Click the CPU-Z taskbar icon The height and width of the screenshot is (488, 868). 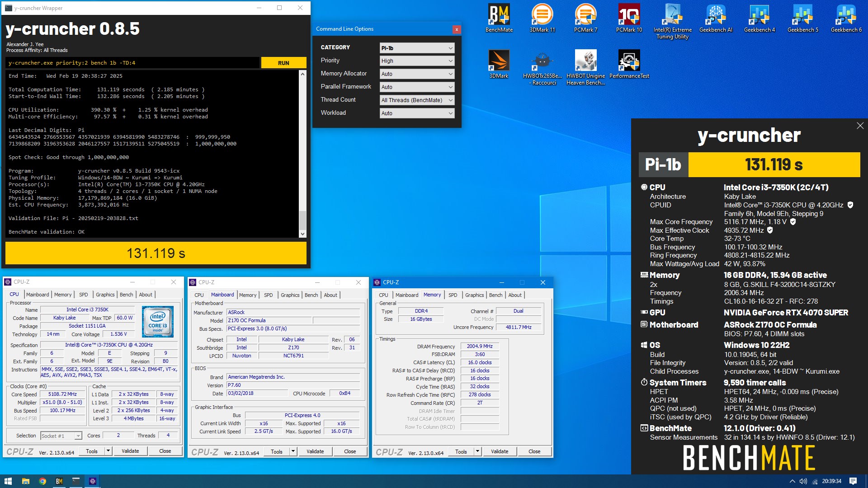[x=92, y=481]
